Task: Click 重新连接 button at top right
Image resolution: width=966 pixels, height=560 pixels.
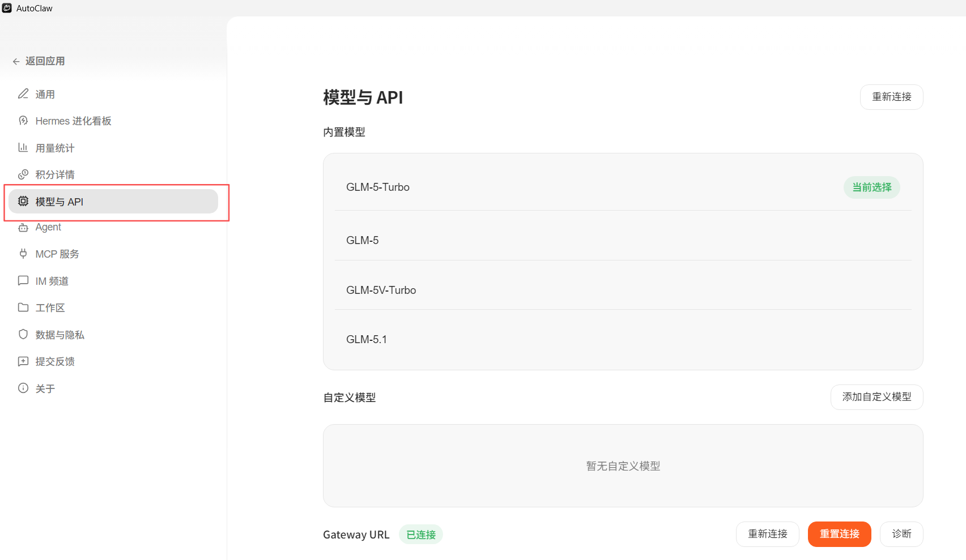Action: pyautogui.click(x=891, y=97)
